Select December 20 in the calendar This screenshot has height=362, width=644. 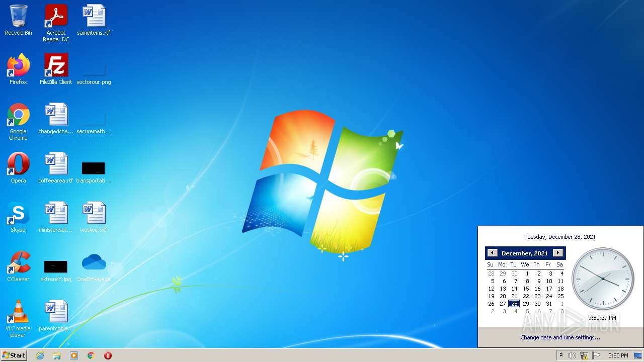tap(503, 296)
